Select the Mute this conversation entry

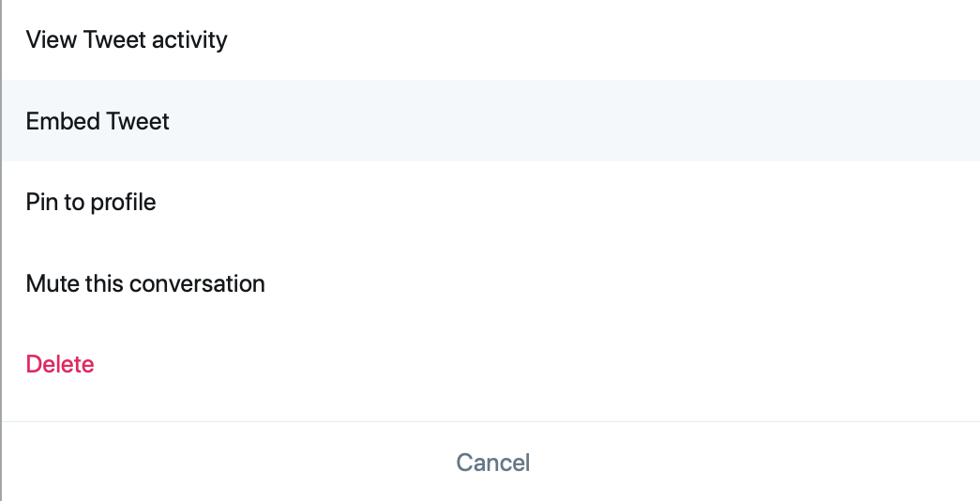(145, 283)
